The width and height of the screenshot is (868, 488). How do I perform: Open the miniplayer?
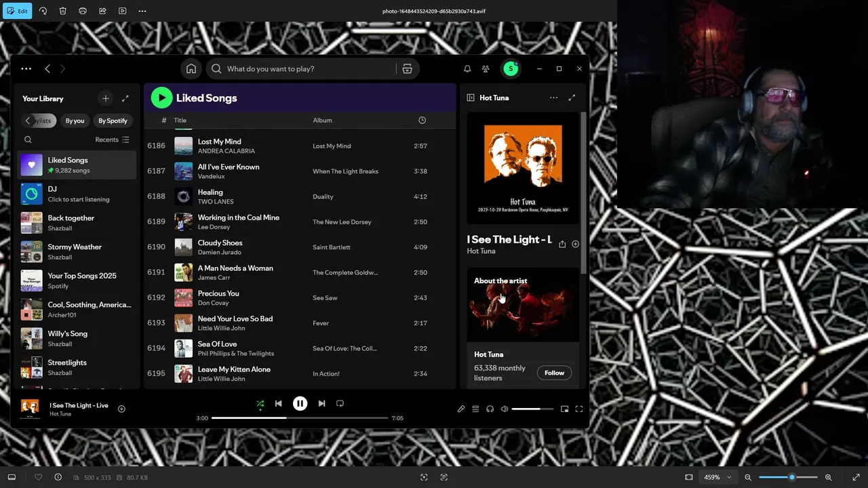564,409
